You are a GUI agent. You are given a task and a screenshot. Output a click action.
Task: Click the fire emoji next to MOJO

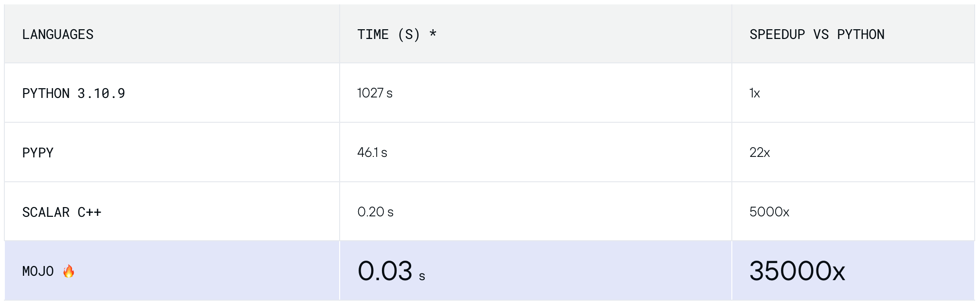click(x=69, y=271)
